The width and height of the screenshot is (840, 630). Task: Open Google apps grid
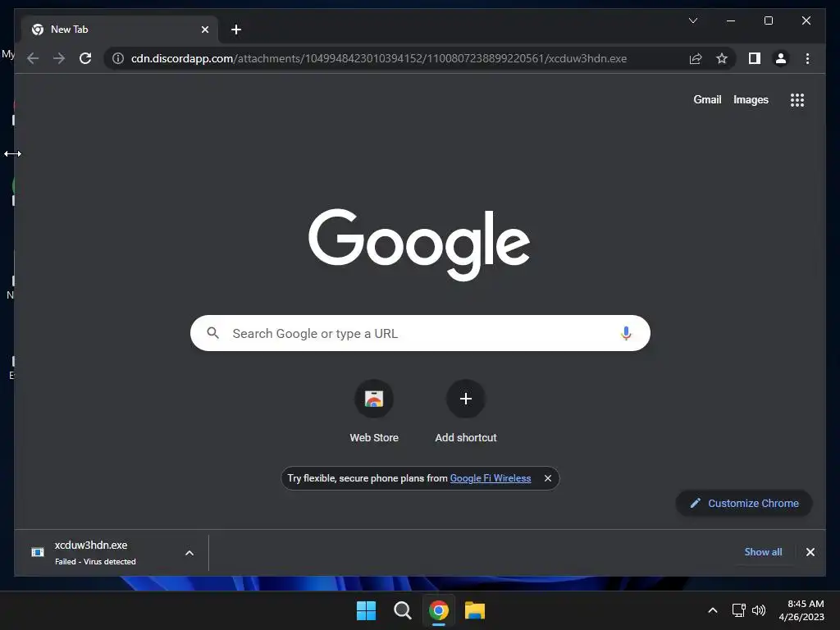coord(797,100)
